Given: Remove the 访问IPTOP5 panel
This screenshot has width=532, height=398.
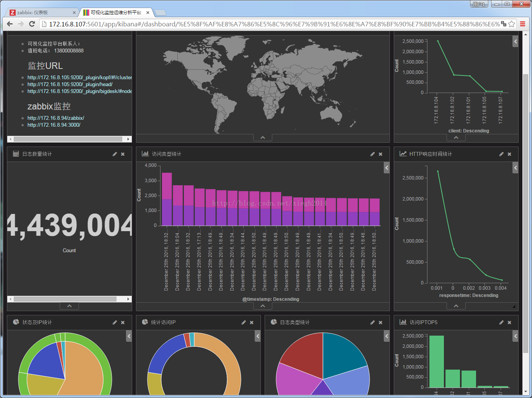Looking at the screenshot, I should pyautogui.click(x=509, y=323).
